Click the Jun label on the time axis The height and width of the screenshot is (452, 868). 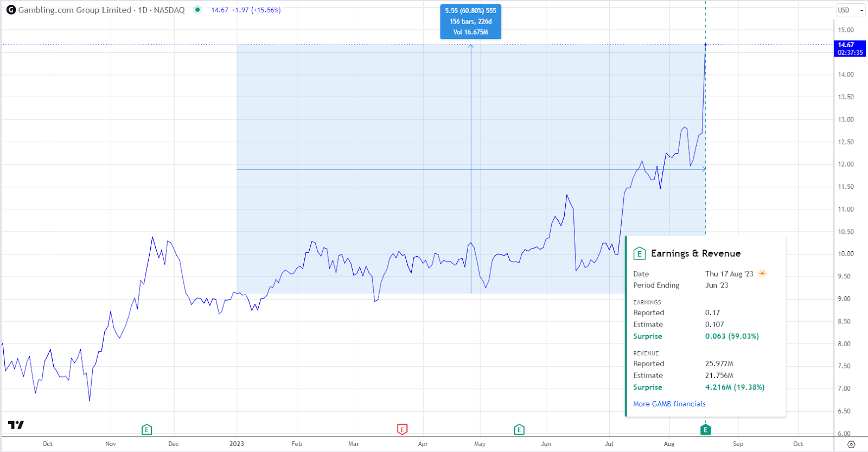[x=546, y=444]
